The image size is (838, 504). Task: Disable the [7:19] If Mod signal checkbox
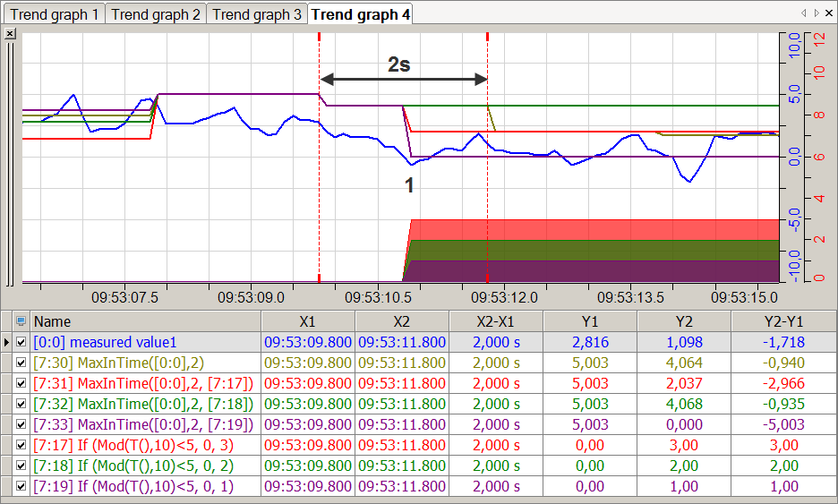coord(21,486)
